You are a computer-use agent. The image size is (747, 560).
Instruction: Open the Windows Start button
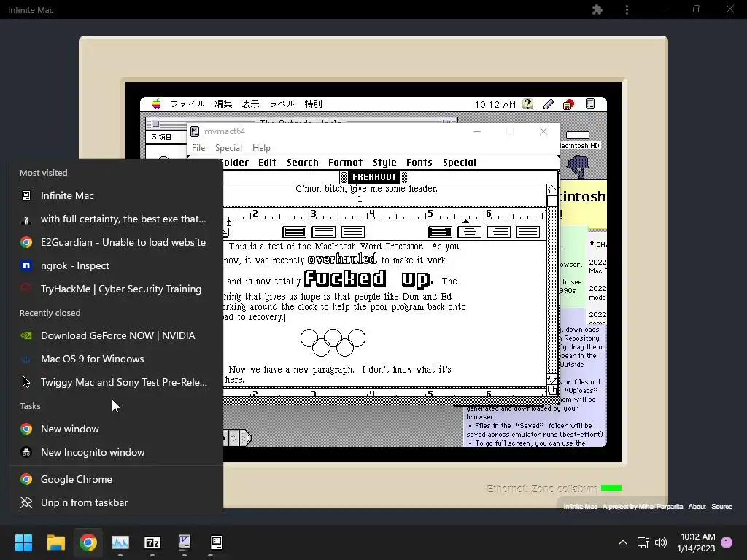(x=23, y=542)
